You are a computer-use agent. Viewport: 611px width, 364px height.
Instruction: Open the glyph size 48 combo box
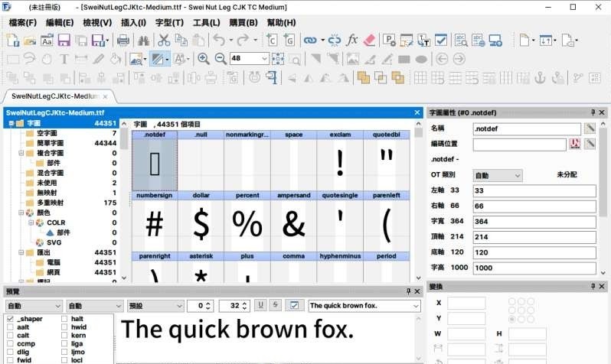[x=248, y=58]
